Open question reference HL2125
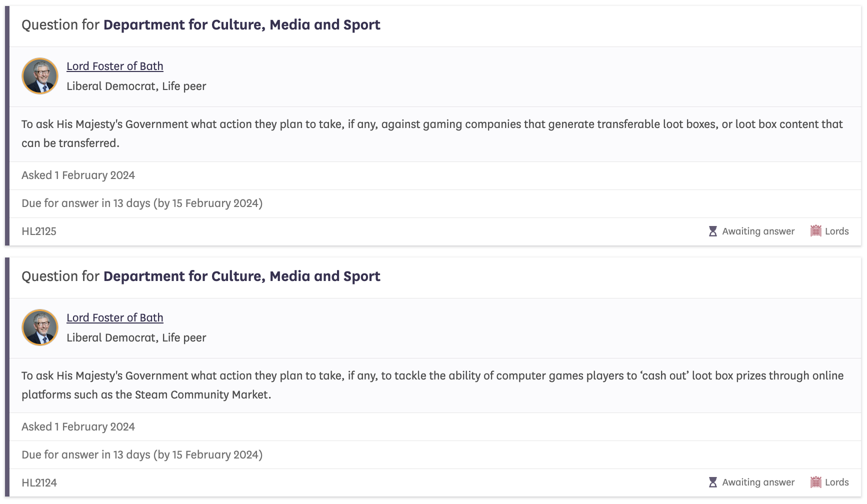The height and width of the screenshot is (504, 867). point(39,231)
